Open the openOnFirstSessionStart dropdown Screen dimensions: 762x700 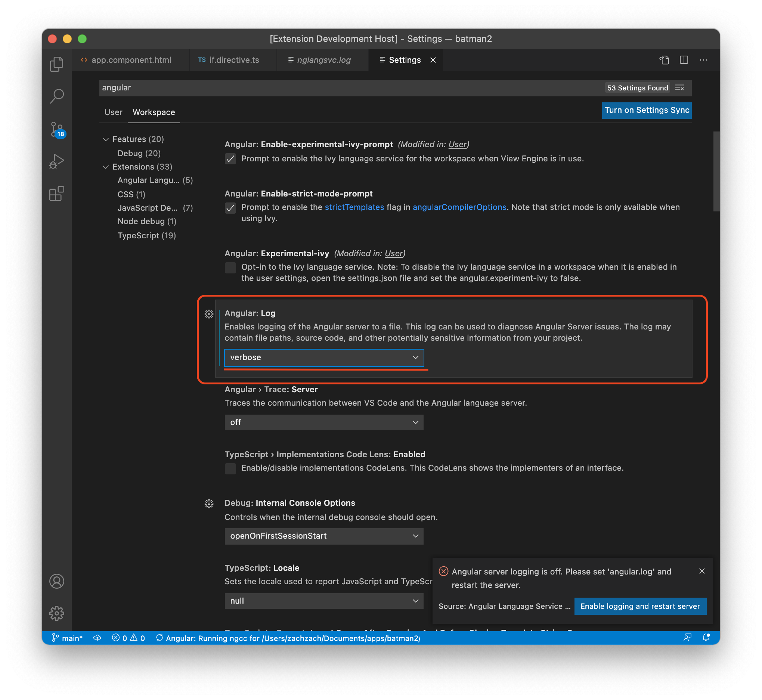[x=324, y=536]
